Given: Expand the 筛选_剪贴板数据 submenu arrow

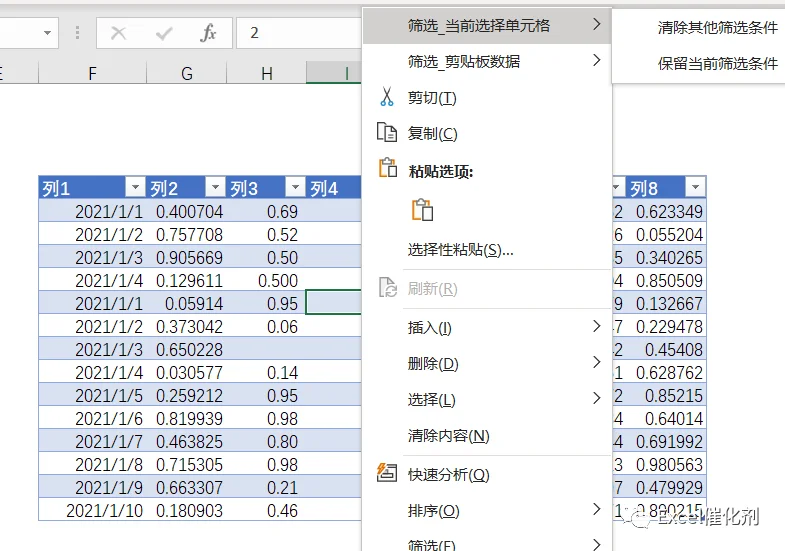Looking at the screenshot, I should click(x=596, y=60).
